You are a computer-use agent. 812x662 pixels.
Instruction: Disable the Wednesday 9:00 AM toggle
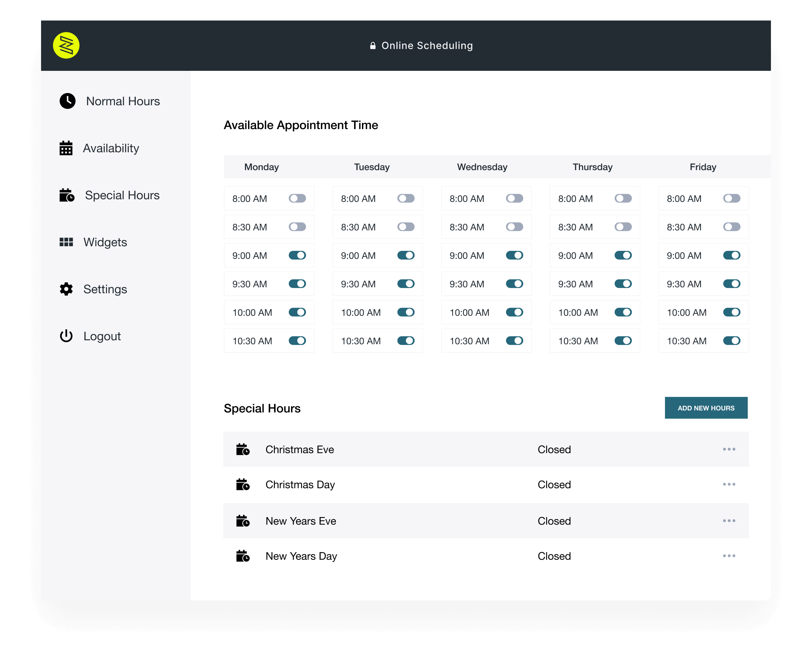point(514,255)
